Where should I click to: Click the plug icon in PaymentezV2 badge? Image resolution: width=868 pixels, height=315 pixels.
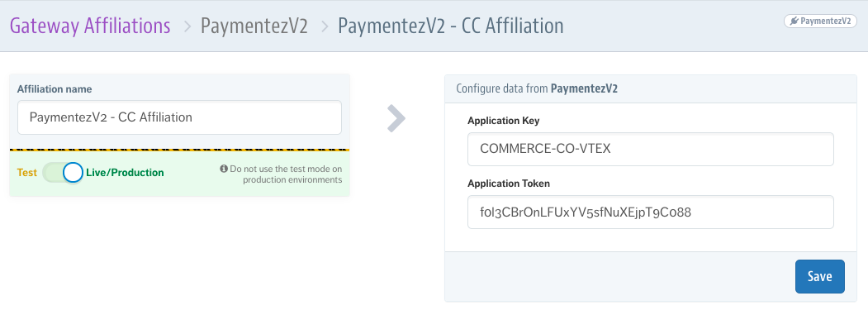pos(794,21)
